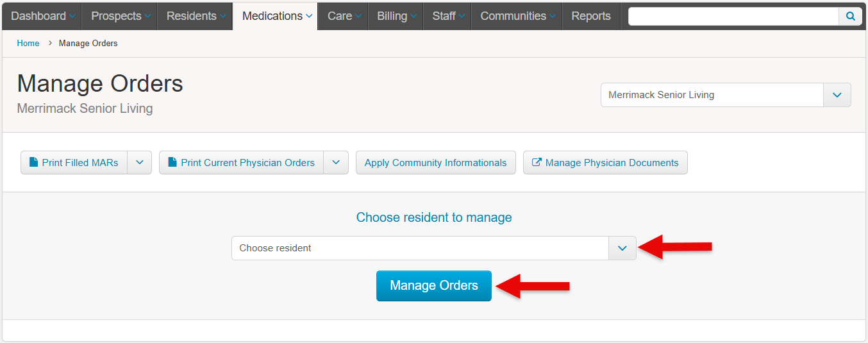
Task: Open the Prospects menu
Action: click(120, 16)
